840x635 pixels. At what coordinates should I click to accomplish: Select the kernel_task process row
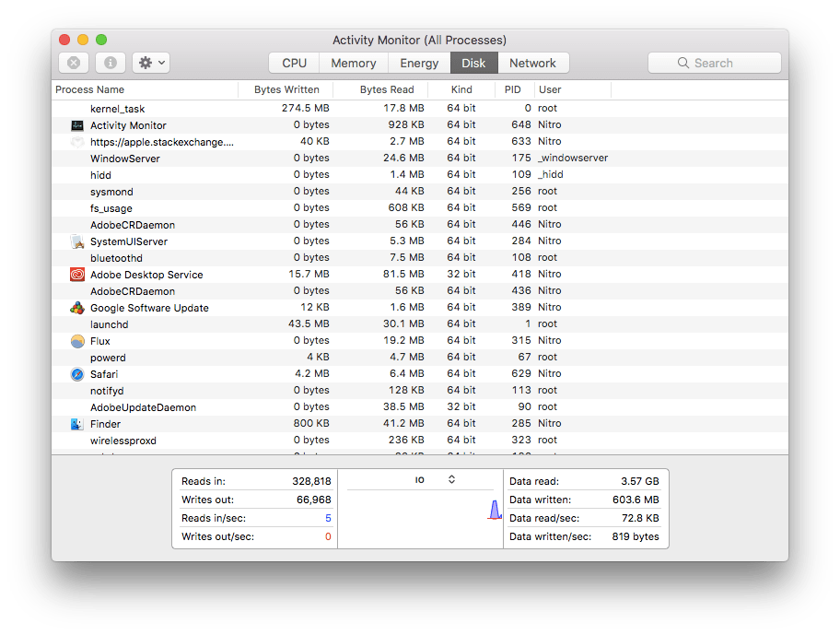coord(420,108)
